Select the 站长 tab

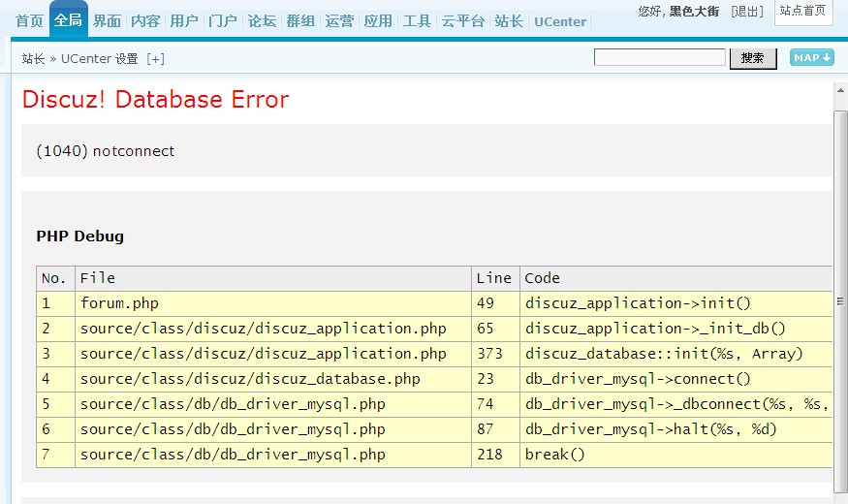pyautogui.click(x=509, y=21)
